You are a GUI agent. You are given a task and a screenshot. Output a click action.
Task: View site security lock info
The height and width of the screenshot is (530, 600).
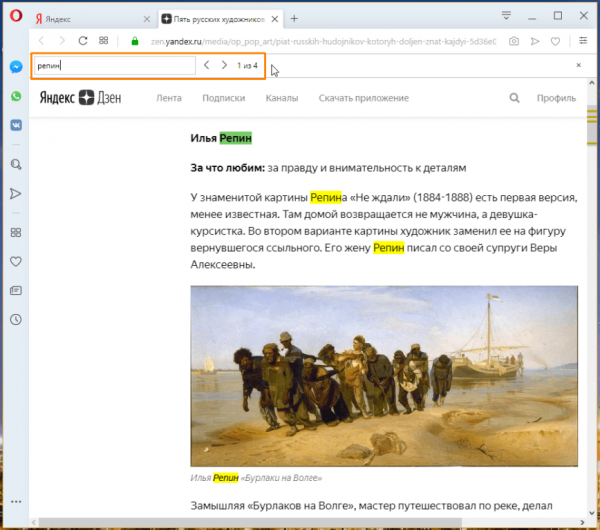click(x=135, y=41)
